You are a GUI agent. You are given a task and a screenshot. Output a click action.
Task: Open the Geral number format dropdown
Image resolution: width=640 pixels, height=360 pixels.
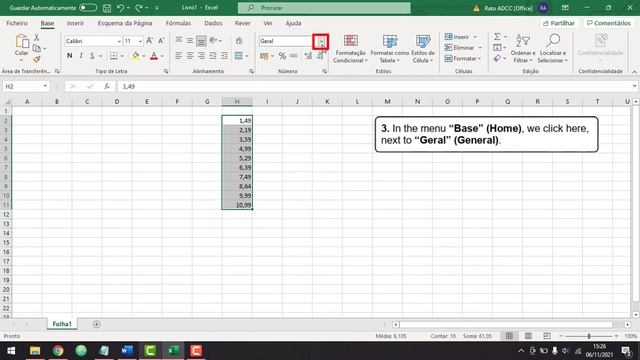coord(321,41)
